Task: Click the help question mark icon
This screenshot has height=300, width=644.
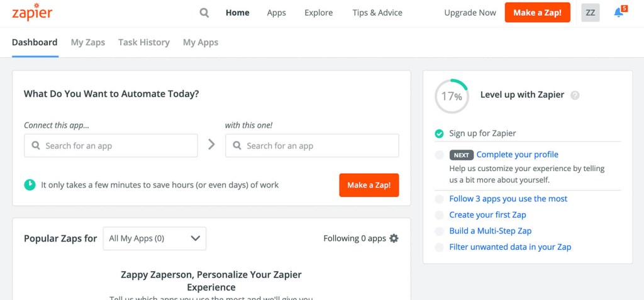Action: [575, 96]
